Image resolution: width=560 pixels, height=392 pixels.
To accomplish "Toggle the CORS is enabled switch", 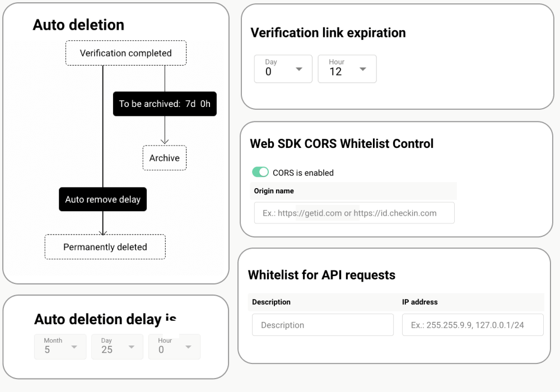I will pyautogui.click(x=260, y=172).
